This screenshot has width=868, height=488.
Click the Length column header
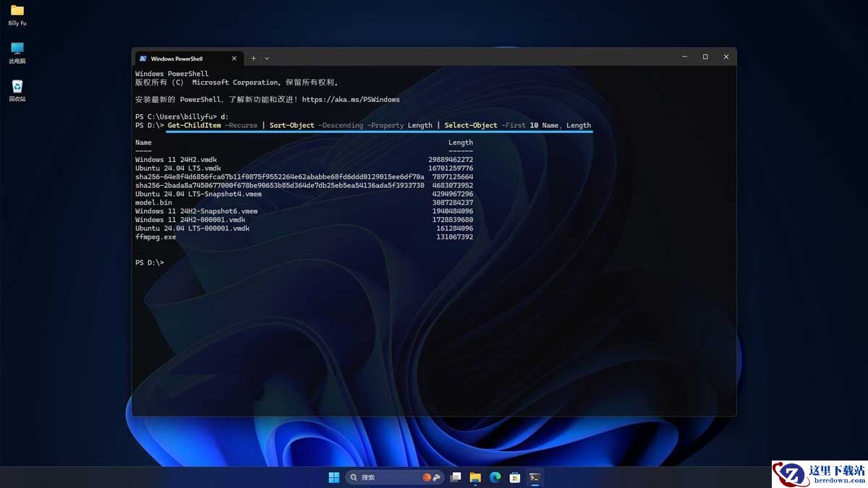click(461, 143)
